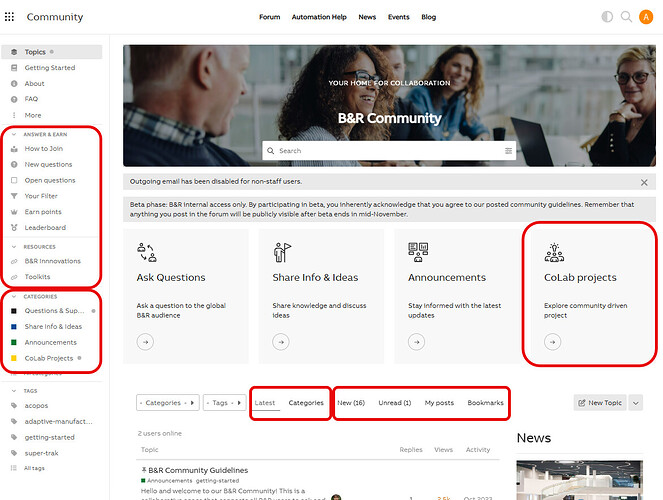Open the super-trak tag

(41, 453)
